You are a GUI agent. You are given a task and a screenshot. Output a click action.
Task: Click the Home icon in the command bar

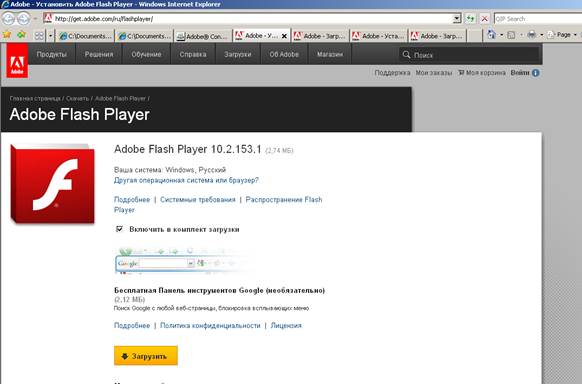point(491,35)
